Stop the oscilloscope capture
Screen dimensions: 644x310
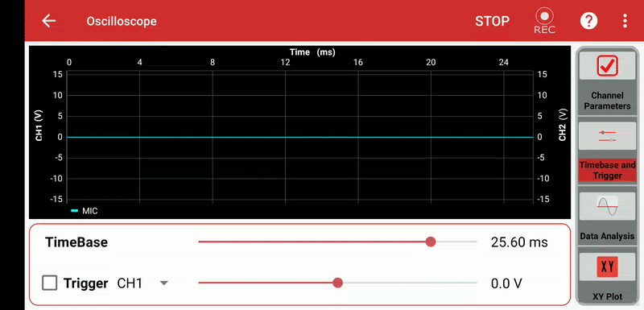pyautogui.click(x=492, y=22)
